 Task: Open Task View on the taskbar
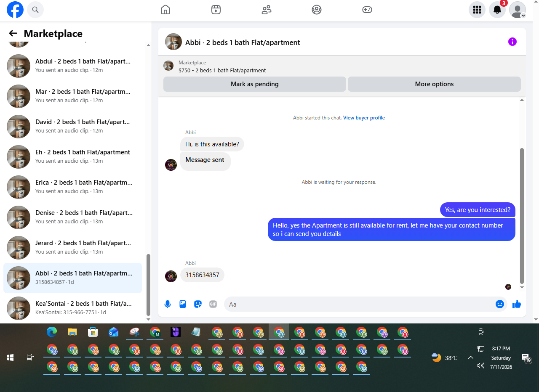30,358
